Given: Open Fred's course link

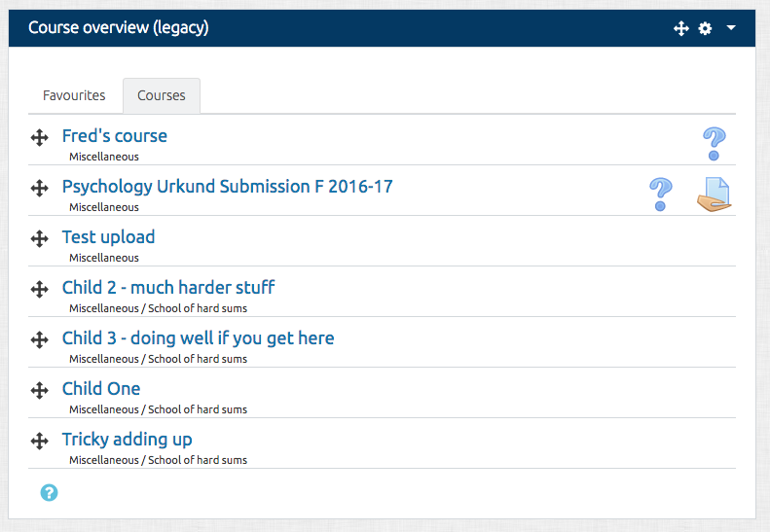Looking at the screenshot, I should pyautogui.click(x=115, y=136).
